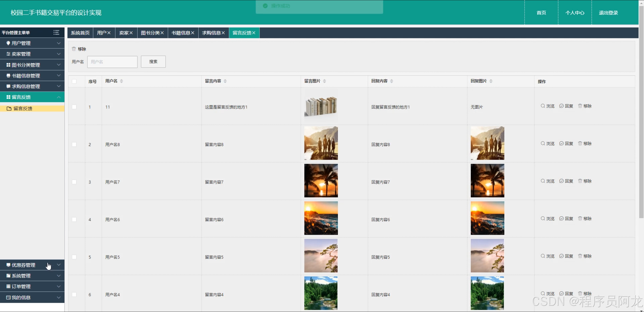The image size is (644, 312).
Task: Click the 搜索 button
Action: 153,62
